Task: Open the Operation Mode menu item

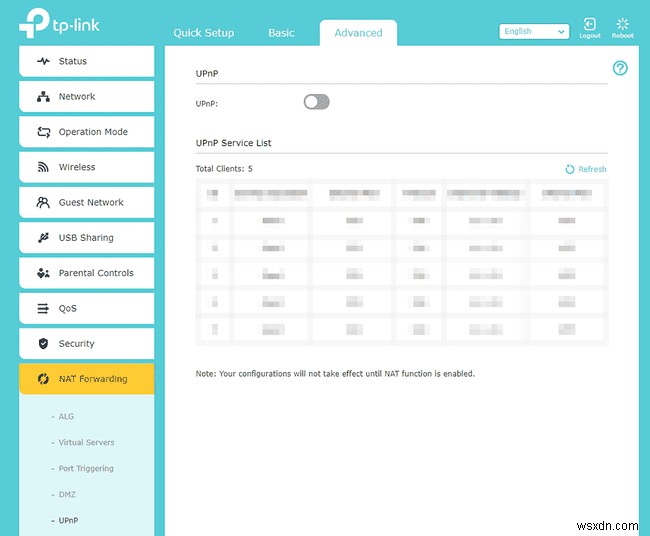Action: [87, 132]
